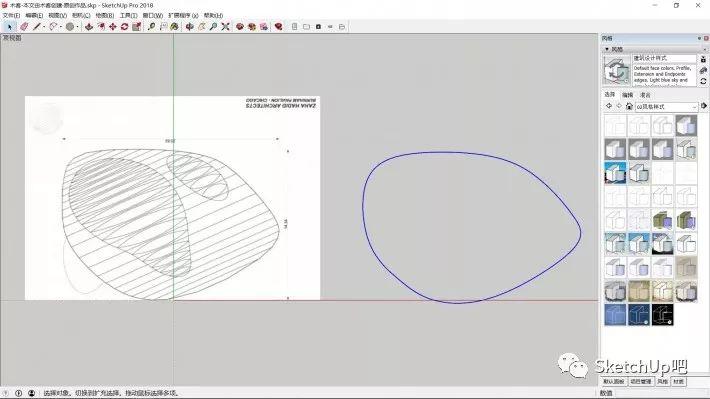Pick the Push/Pull tool icon

point(89,27)
